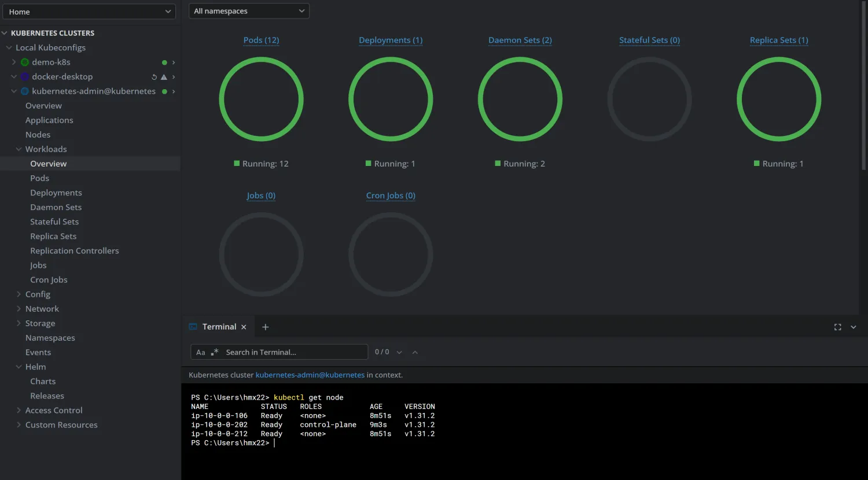Open the Home dropdown selector
The height and width of the screenshot is (480, 868).
[x=89, y=12]
